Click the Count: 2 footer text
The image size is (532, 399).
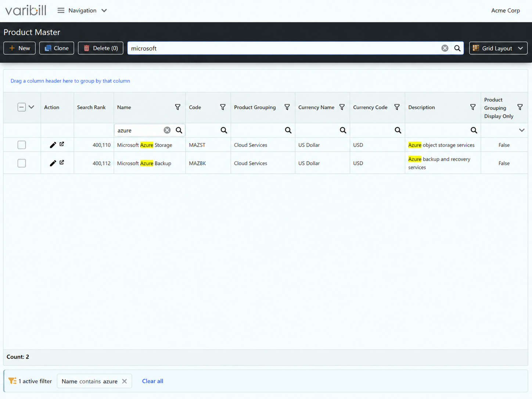pyautogui.click(x=18, y=357)
